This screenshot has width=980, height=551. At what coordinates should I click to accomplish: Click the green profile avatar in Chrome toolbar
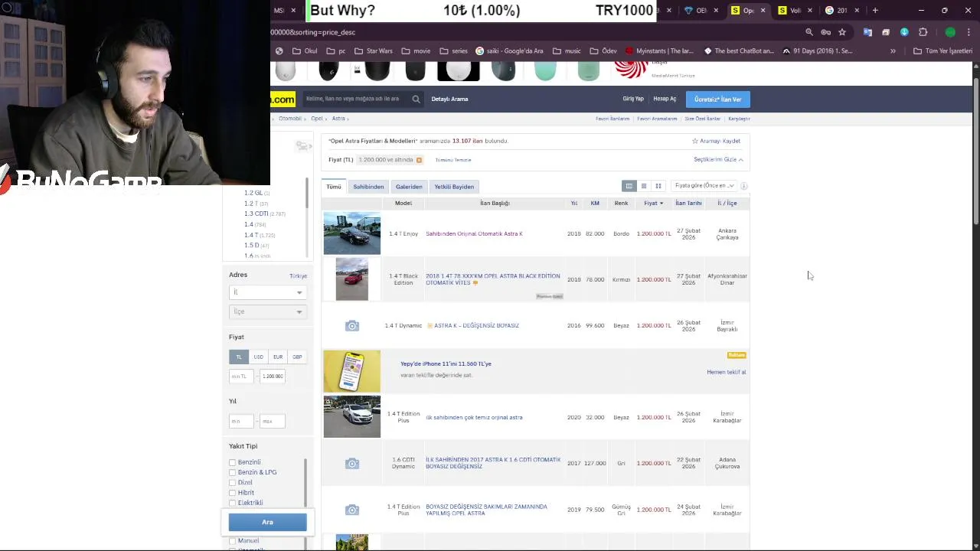(950, 32)
